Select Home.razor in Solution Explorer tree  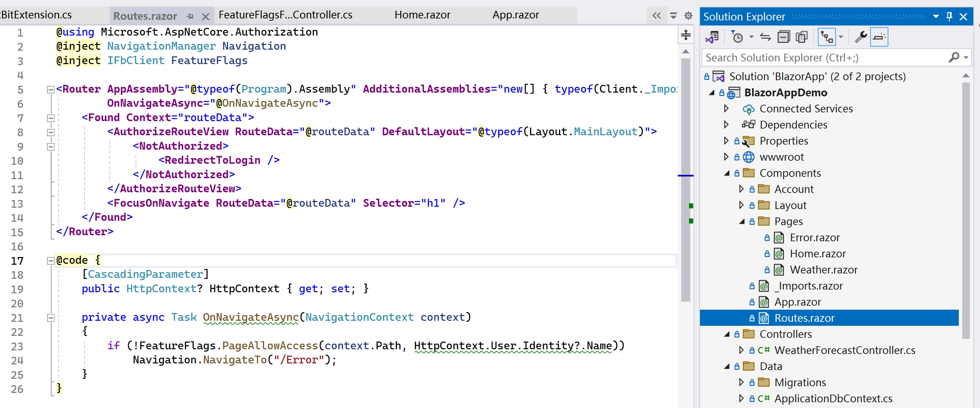click(x=818, y=254)
